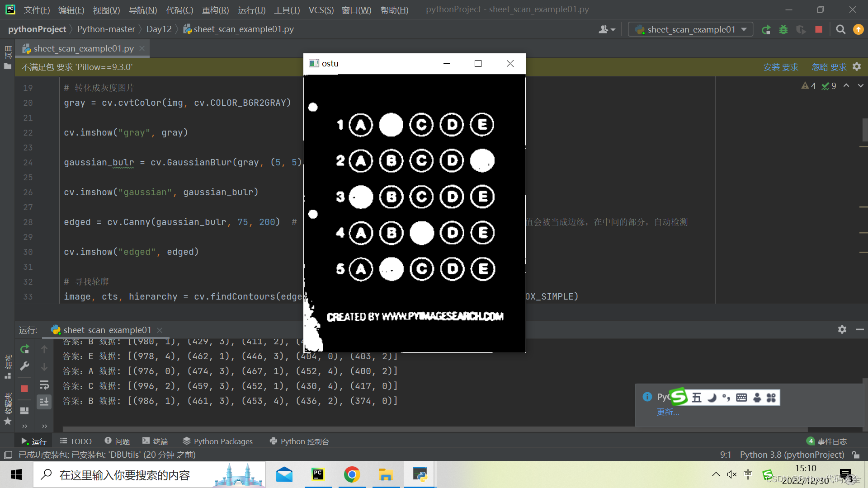Toggle scroll to end of output
Image resolution: width=868 pixels, height=488 pixels.
(44, 402)
